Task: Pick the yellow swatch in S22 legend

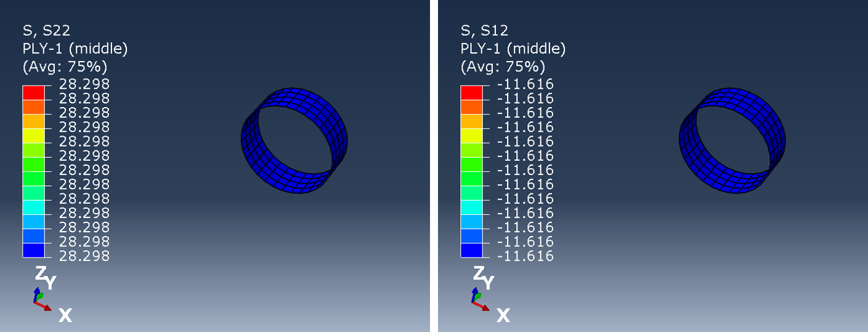Action: click(x=33, y=136)
